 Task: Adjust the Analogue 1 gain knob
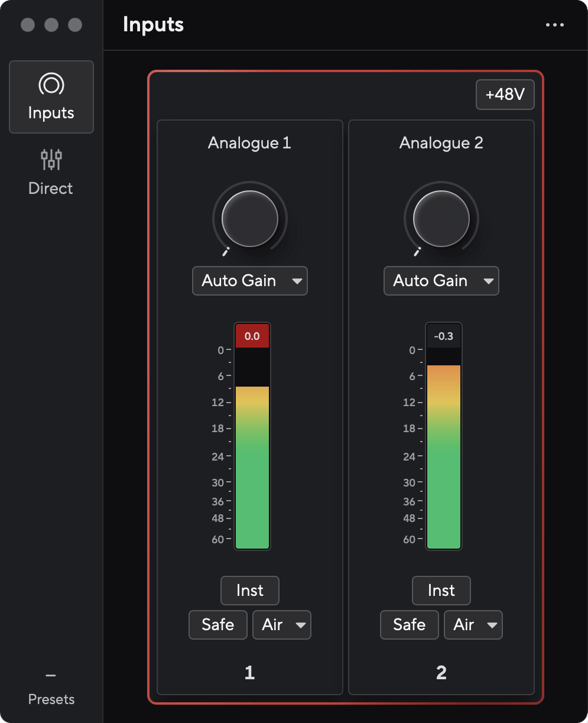point(249,219)
